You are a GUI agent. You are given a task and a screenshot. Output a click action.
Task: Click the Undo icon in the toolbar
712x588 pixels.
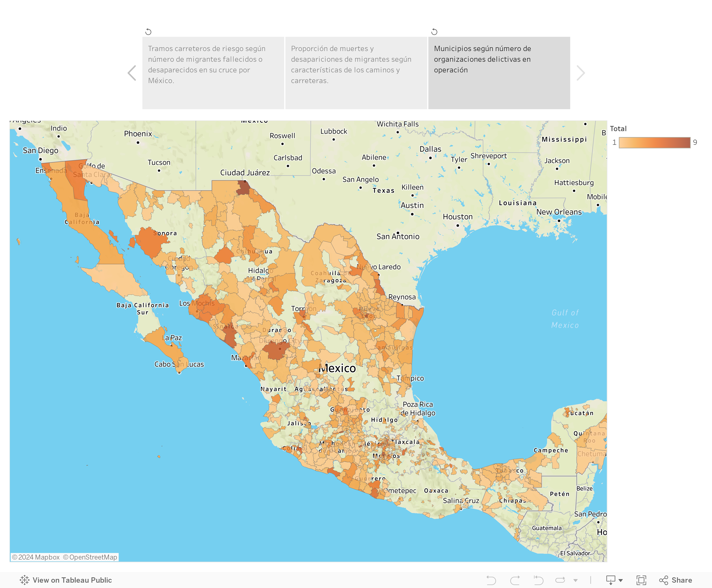[x=491, y=580]
